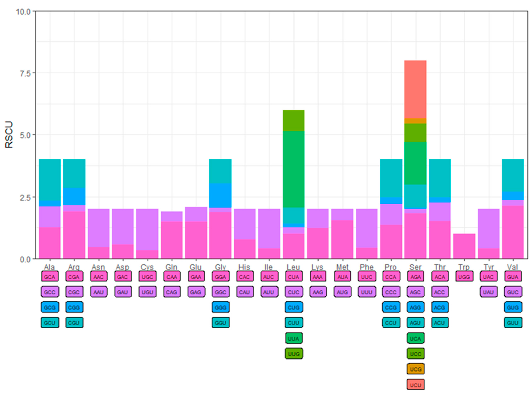
Task: Click the salmon UCU segment in Ser bar
Action: pyautogui.click(x=415, y=89)
